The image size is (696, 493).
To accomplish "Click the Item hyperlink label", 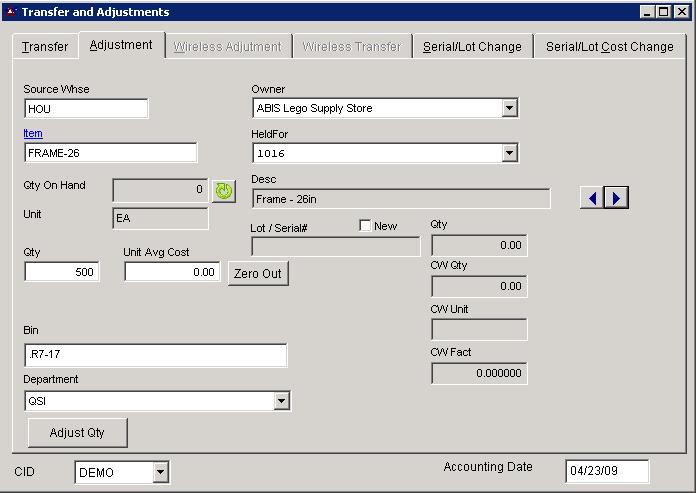I will pos(33,133).
